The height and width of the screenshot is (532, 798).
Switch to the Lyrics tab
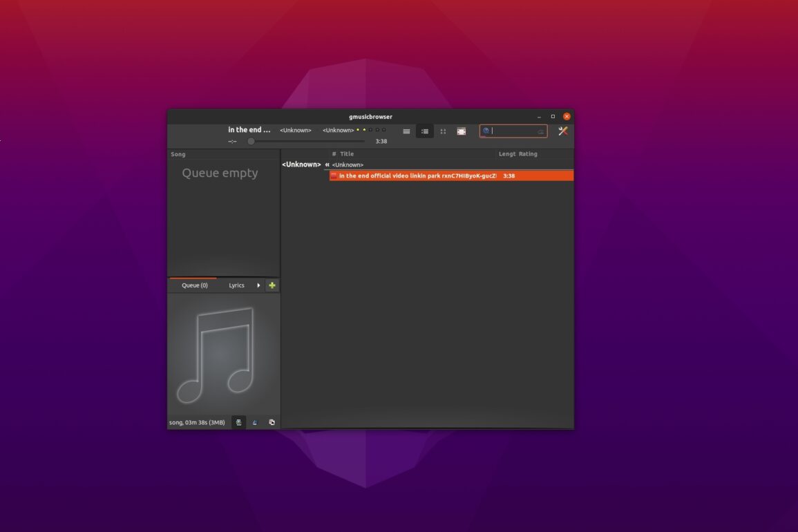(x=236, y=285)
